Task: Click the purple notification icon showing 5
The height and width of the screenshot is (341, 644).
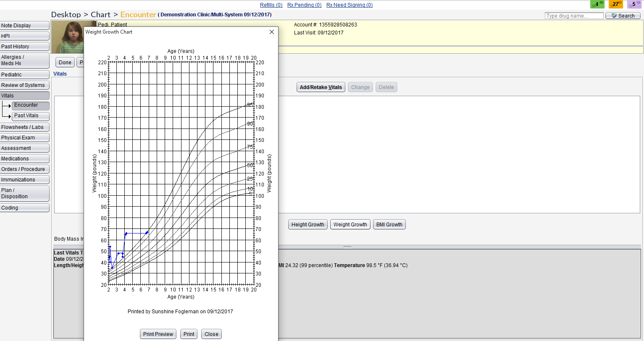Action: pyautogui.click(x=634, y=4)
